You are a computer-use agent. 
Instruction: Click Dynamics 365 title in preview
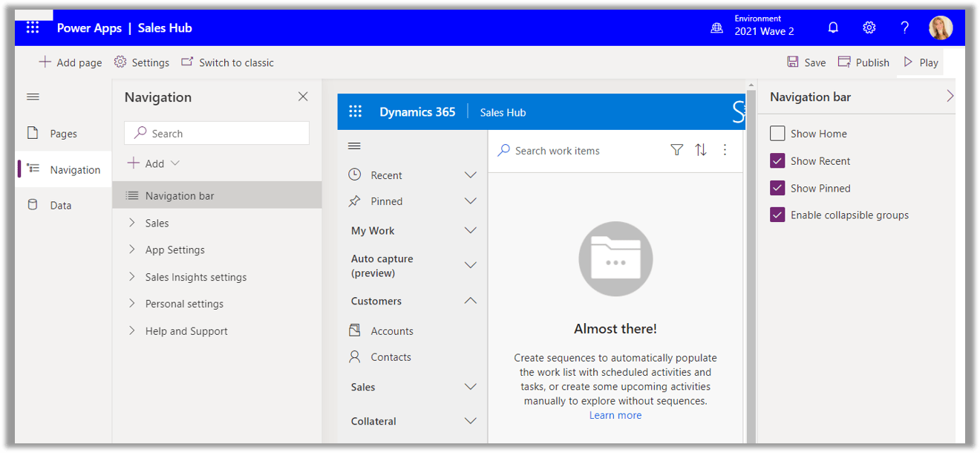[x=417, y=112]
